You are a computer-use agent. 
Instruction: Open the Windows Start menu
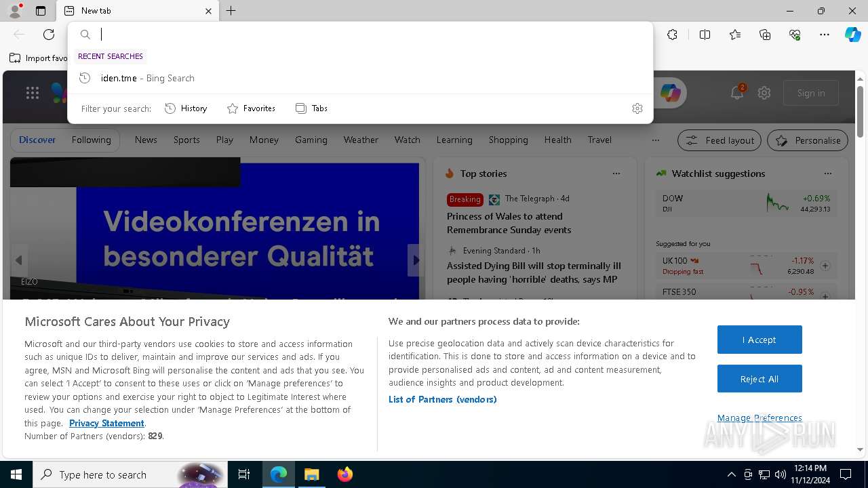pos(16,474)
